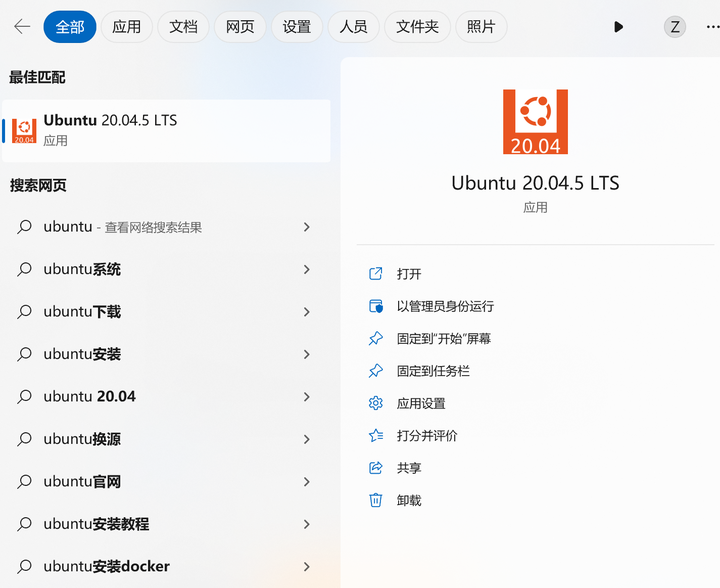Click the trash can icon for 卸载
720x588 pixels.
pos(376,500)
